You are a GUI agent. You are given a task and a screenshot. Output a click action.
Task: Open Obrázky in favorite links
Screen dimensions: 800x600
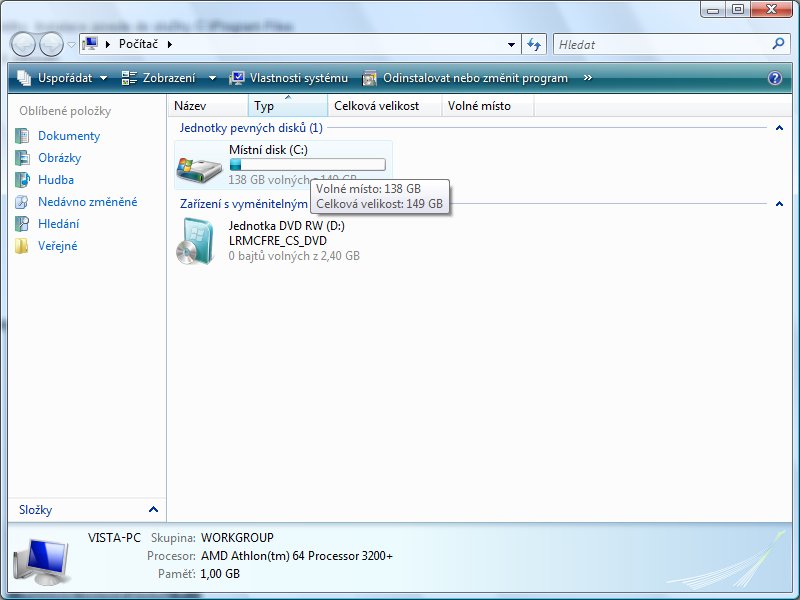click(x=60, y=158)
